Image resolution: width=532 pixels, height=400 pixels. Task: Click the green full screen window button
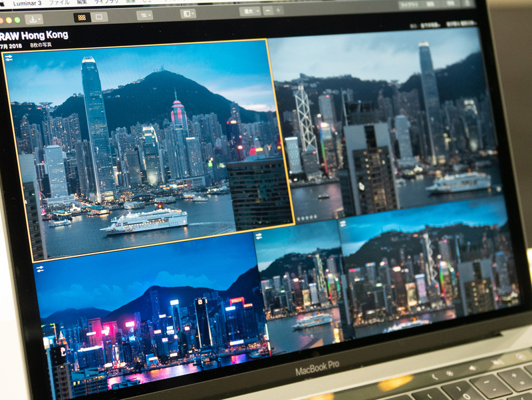17,21
